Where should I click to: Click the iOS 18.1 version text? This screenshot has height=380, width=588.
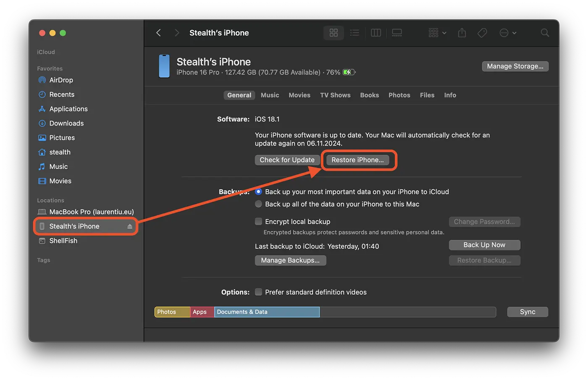coord(267,119)
